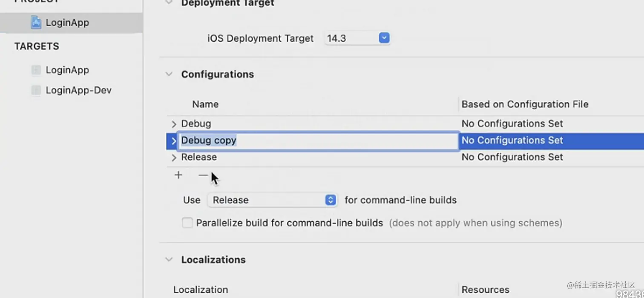Collapse the Localizations section

[169, 260]
